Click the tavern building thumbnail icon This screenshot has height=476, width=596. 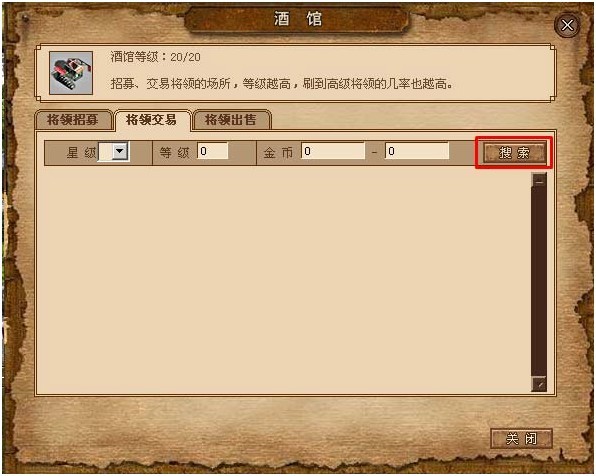(x=71, y=73)
